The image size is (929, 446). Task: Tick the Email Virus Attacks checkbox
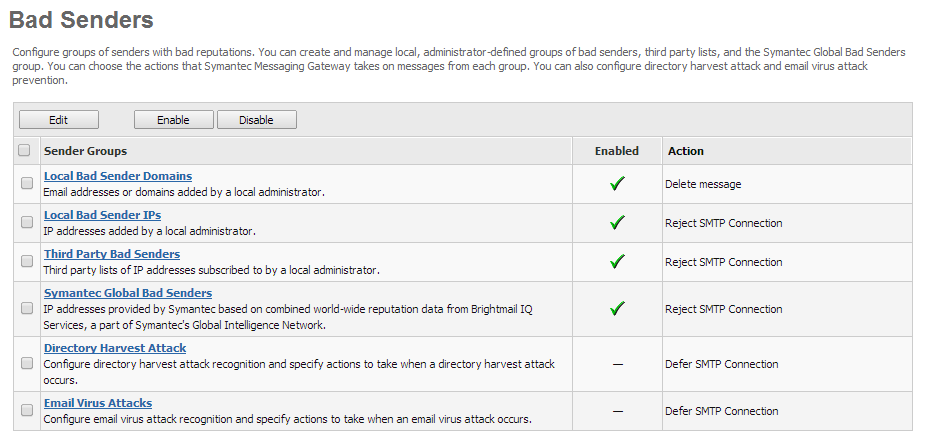(x=27, y=411)
